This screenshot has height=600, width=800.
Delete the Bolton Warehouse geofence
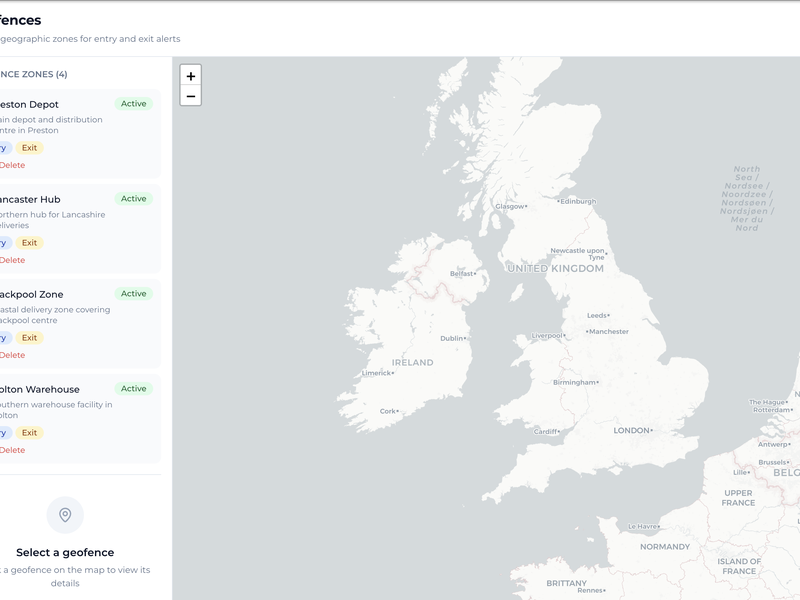[13, 450]
